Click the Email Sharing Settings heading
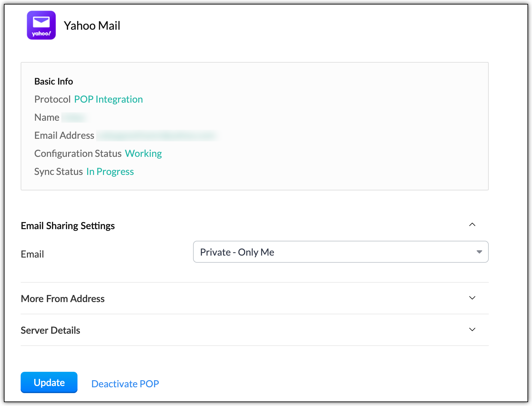The image size is (532, 406). click(68, 226)
